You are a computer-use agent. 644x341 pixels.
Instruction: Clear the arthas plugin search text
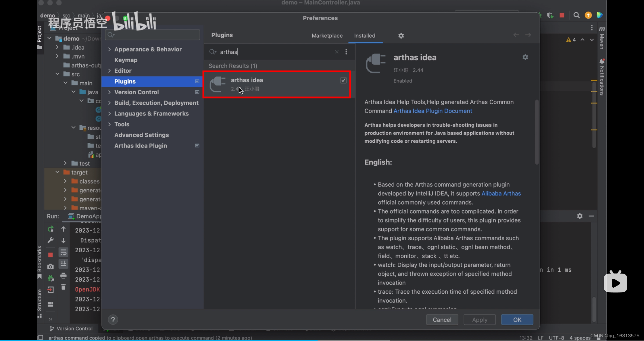click(337, 52)
